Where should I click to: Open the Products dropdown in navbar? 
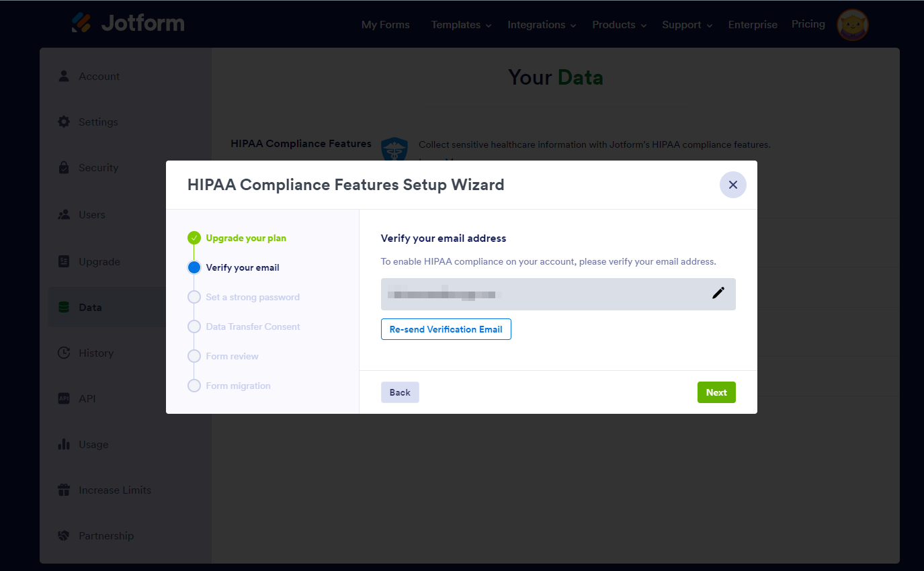(x=619, y=25)
